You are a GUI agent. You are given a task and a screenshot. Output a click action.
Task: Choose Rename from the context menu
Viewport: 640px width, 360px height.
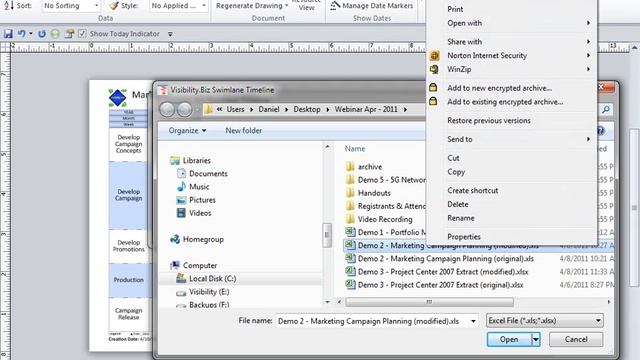[x=461, y=218]
